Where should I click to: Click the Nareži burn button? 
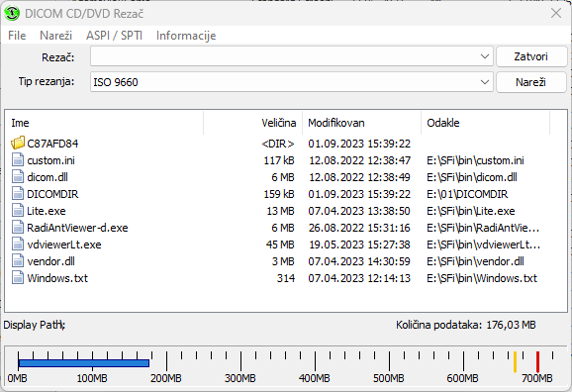pos(531,82)
